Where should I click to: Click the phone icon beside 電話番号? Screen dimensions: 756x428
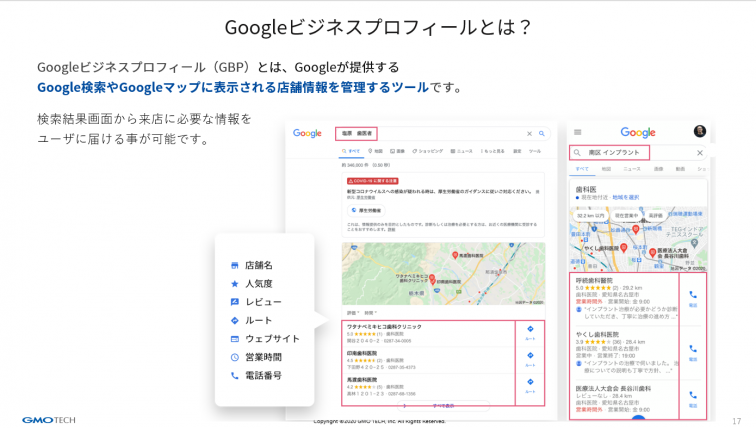234,376
